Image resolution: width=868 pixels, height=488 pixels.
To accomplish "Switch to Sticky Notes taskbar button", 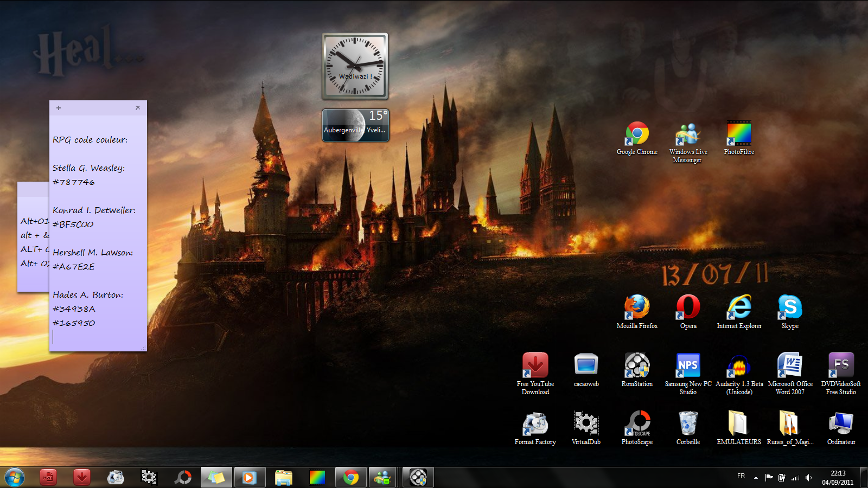I will coord(216,477).
